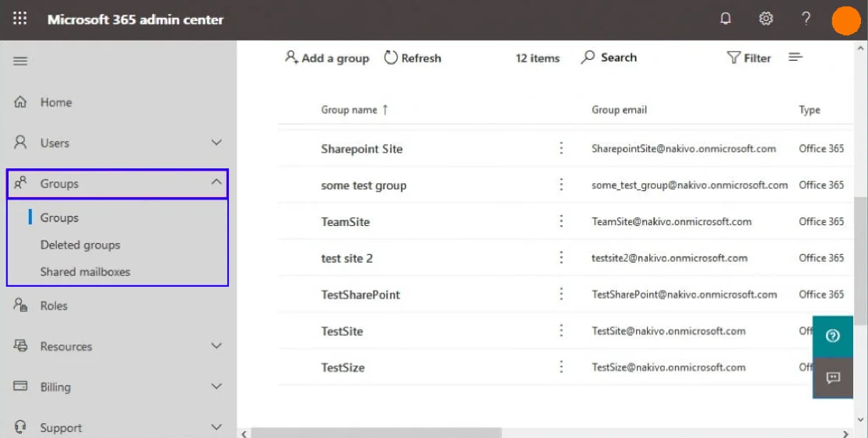Collapse the Groups navigation section
Screen dimensions: 868x438
pos(216,184)
